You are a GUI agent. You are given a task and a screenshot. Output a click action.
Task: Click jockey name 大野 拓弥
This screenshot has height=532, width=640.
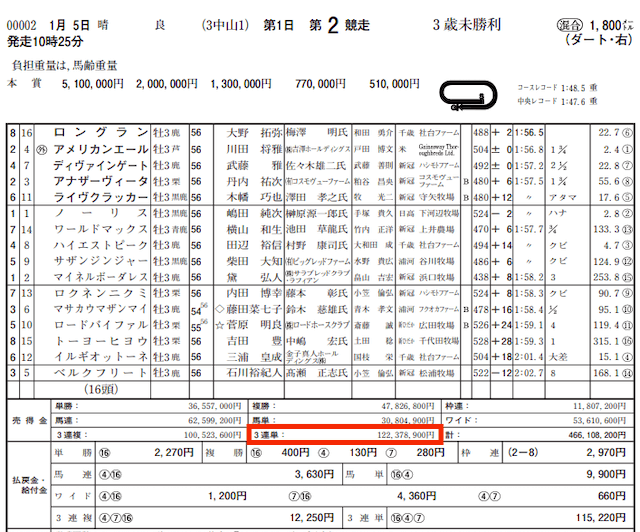pos(254,133)
